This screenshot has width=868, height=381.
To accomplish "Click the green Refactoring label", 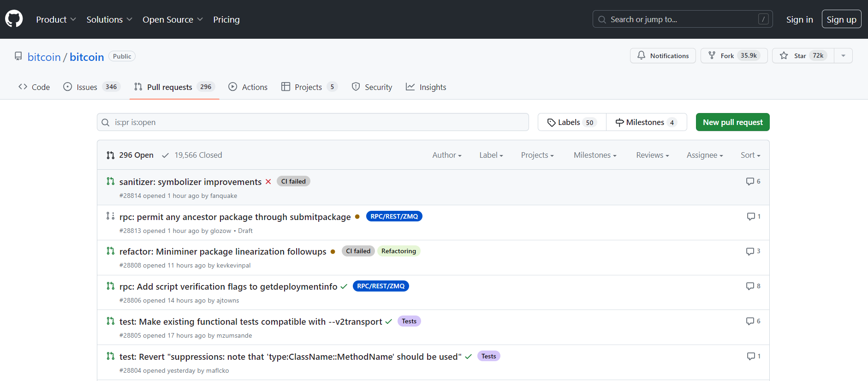I will pyautogui.click(x=398, y=251).
